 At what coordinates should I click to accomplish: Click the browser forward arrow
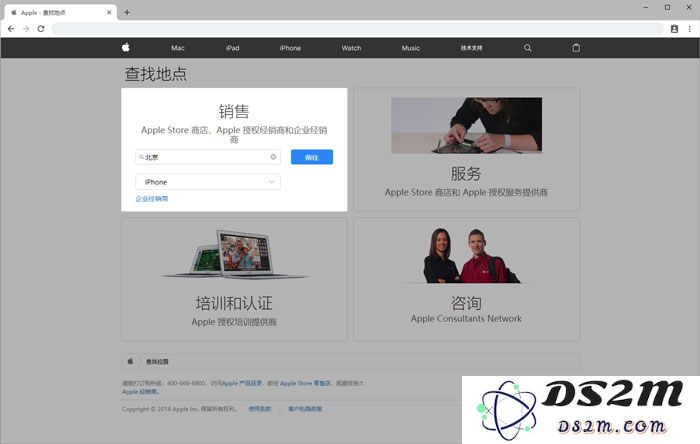[x=26, y=29]
